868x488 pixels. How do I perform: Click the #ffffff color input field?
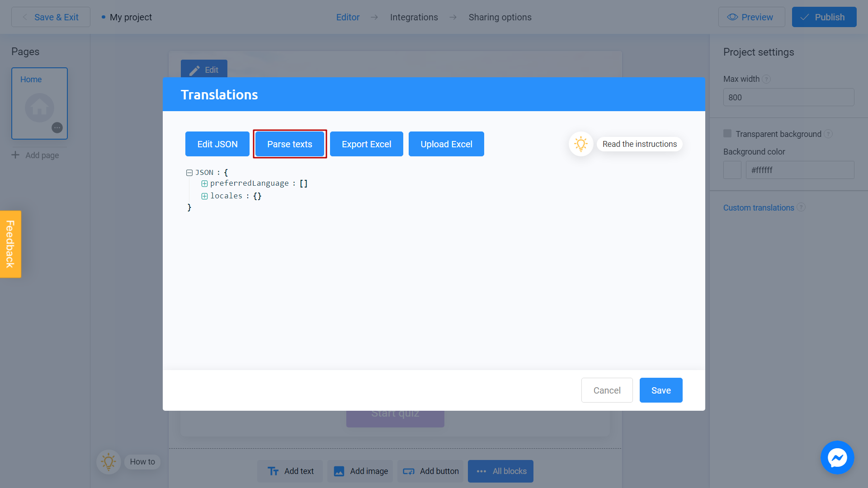pyautogui.click(x=800, y=170)
